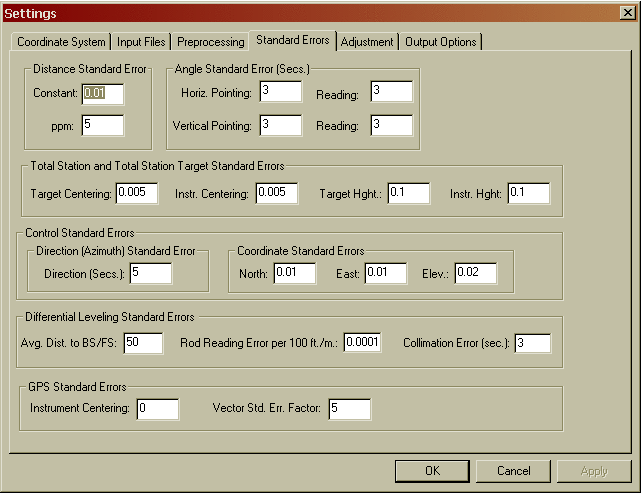Switch to the Coordinate System tab
Viewport: 641px width, 493px height.
coord(61,42)
